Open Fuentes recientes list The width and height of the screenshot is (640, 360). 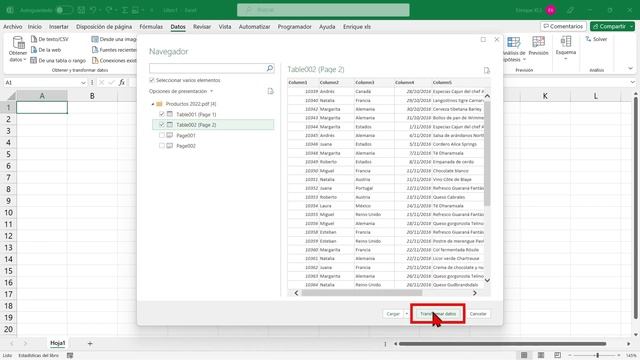click(114, 50)
